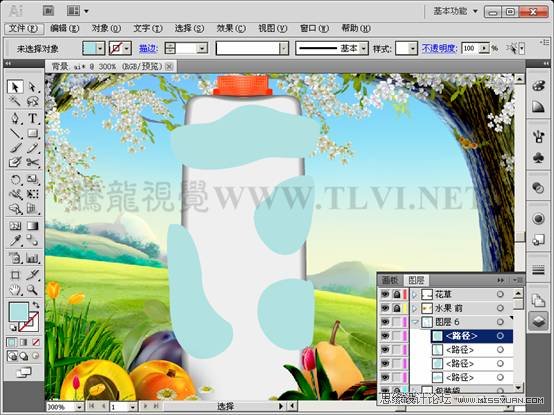Open the 效果 menu
Image resolution: width=554 pixels, height=415 pixels.
tap(231, 28)
